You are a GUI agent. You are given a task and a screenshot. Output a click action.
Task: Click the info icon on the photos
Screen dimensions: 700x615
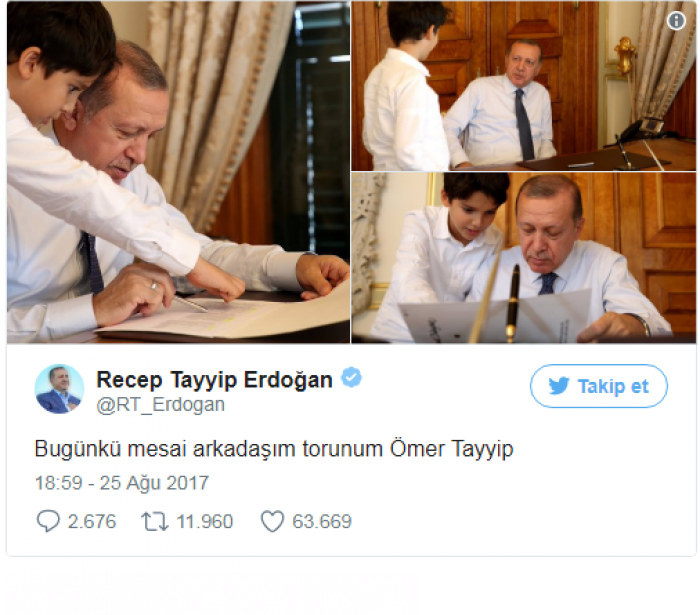coord(676,21)
